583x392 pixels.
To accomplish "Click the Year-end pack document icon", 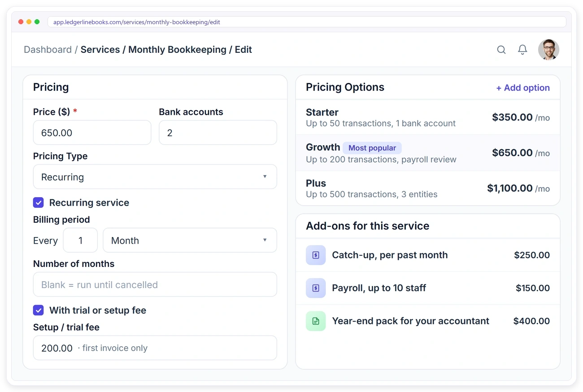I will pyautogui.click(x=316, y=321).
